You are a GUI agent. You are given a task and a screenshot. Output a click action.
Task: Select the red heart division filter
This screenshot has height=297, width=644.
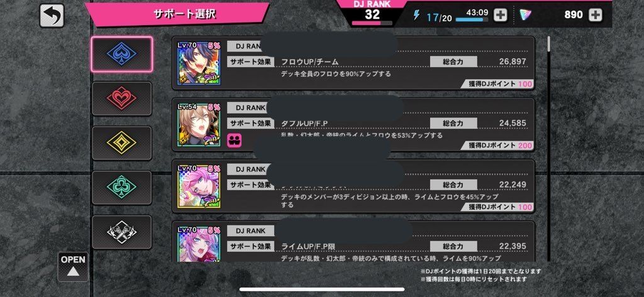click(x=121, y=99)
